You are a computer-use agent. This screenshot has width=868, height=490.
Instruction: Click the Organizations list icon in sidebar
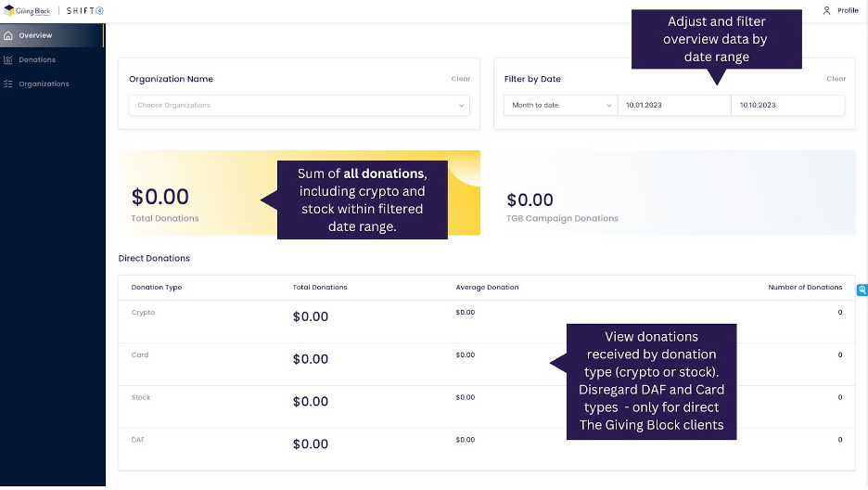pyautogui.click(x=8, y=84)
